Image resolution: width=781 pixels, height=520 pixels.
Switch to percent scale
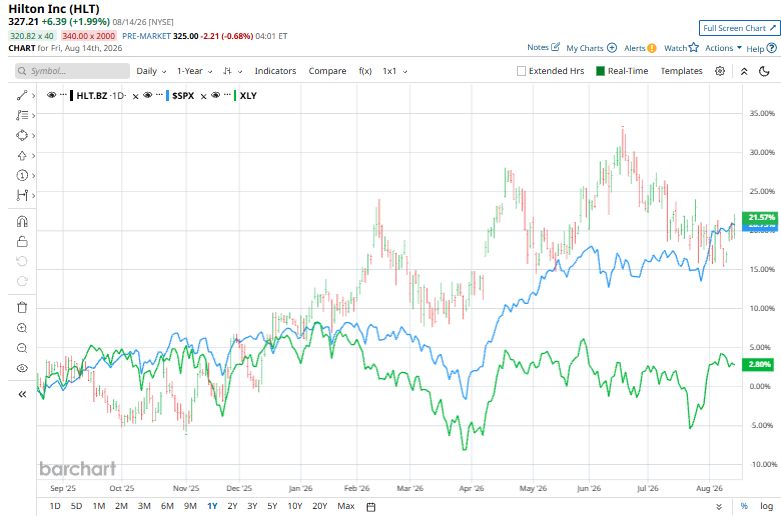click(x=744, y=506)
